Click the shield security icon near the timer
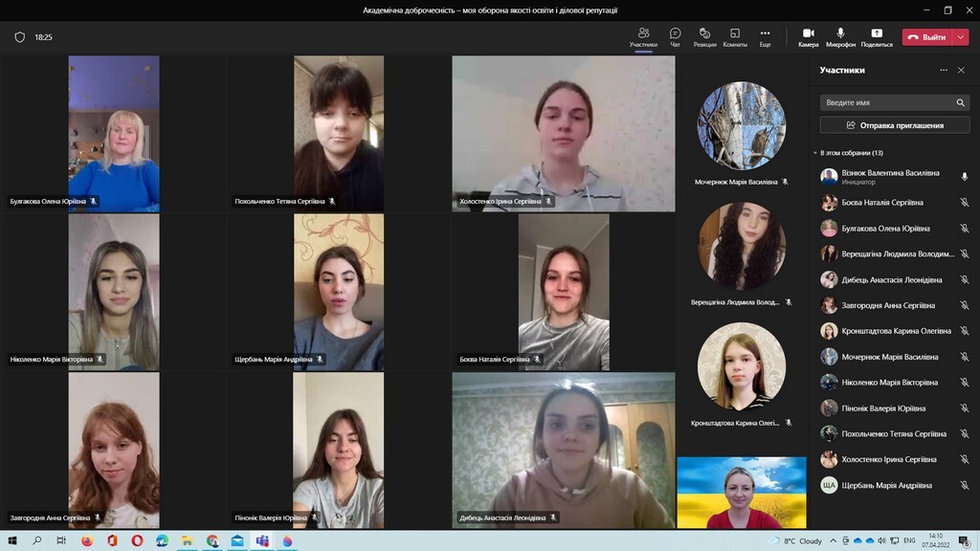The height and width of the screenshot is (551, 980). coord(20,37)
